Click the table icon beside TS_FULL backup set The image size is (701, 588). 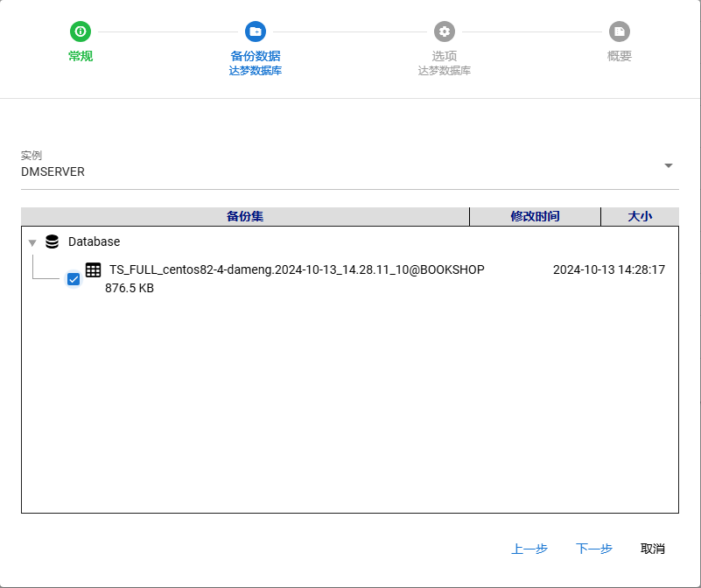(x=94, y=269)
